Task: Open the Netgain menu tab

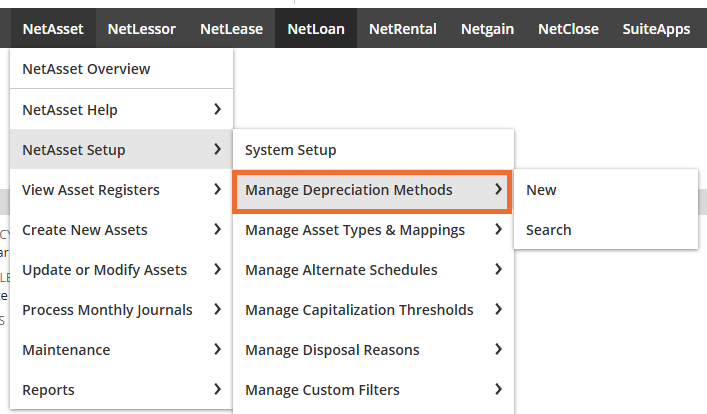Action: (x=487, y=29)
